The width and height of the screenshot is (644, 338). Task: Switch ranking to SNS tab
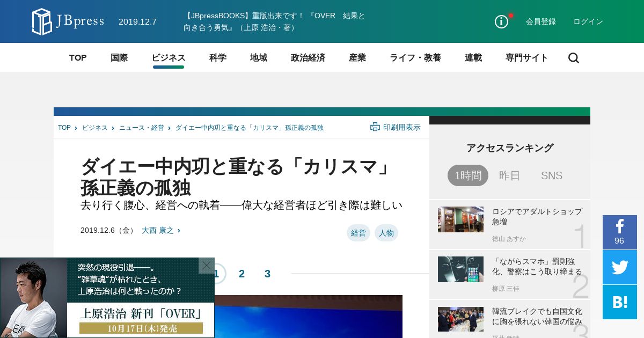coord(552,175)
